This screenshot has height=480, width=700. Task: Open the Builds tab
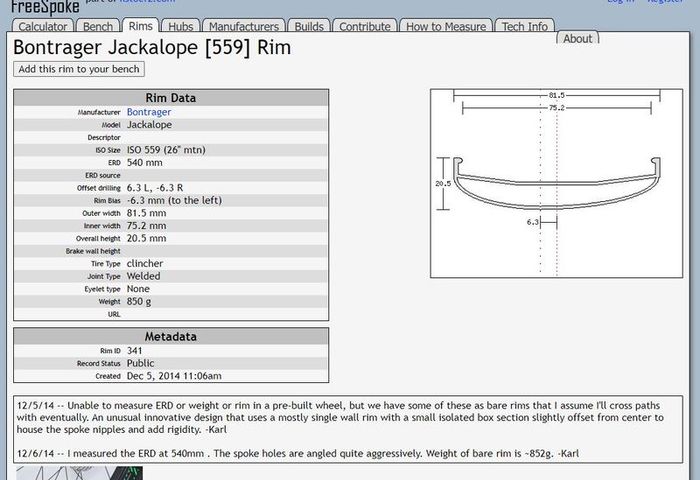tap(309, 26)
